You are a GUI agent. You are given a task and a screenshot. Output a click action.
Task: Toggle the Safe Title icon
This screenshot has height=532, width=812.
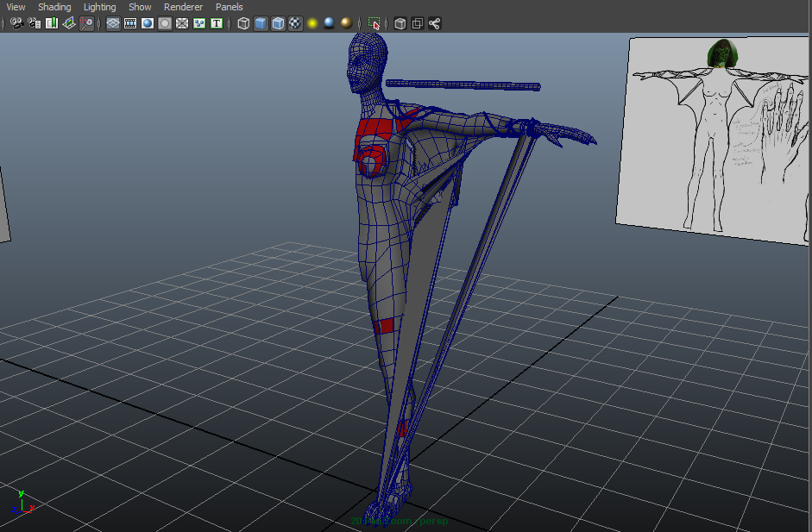tap(217, 23)
